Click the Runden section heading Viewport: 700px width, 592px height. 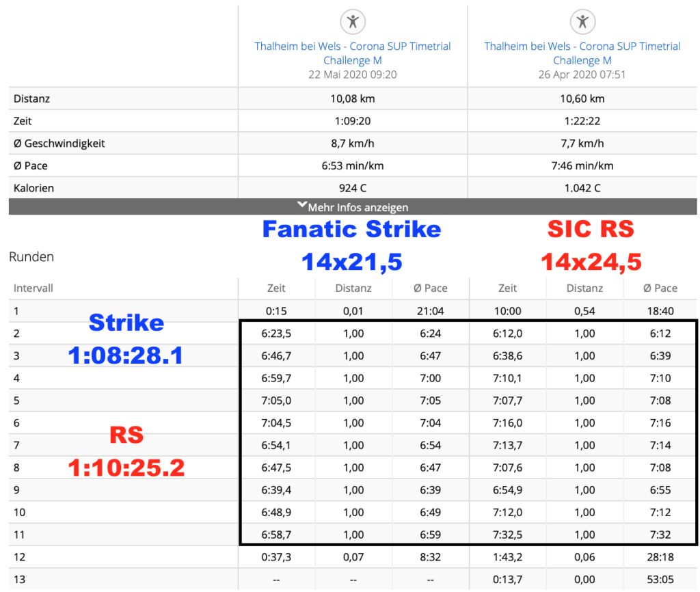[x=31, y=257]
